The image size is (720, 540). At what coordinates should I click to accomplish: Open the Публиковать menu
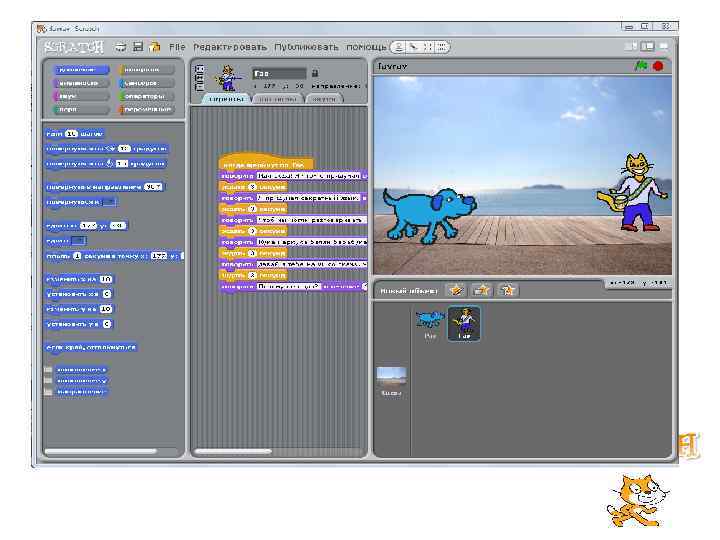[306, 47]
